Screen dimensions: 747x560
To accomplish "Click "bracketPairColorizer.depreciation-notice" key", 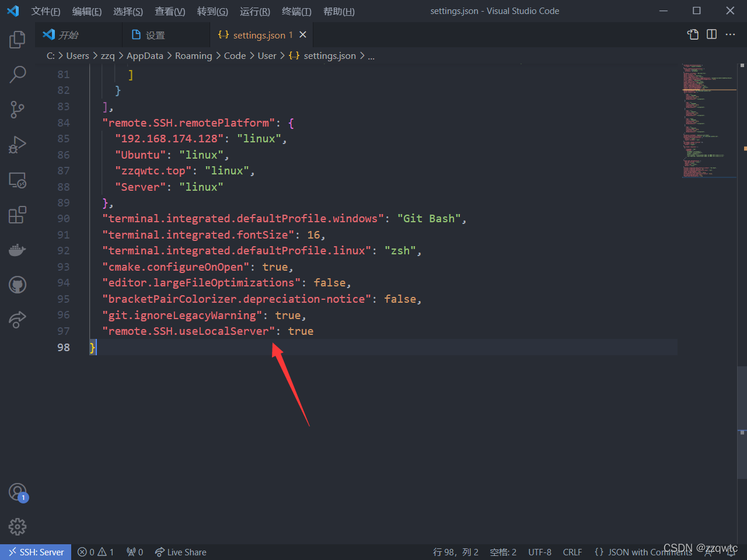I will click(237, 299).
